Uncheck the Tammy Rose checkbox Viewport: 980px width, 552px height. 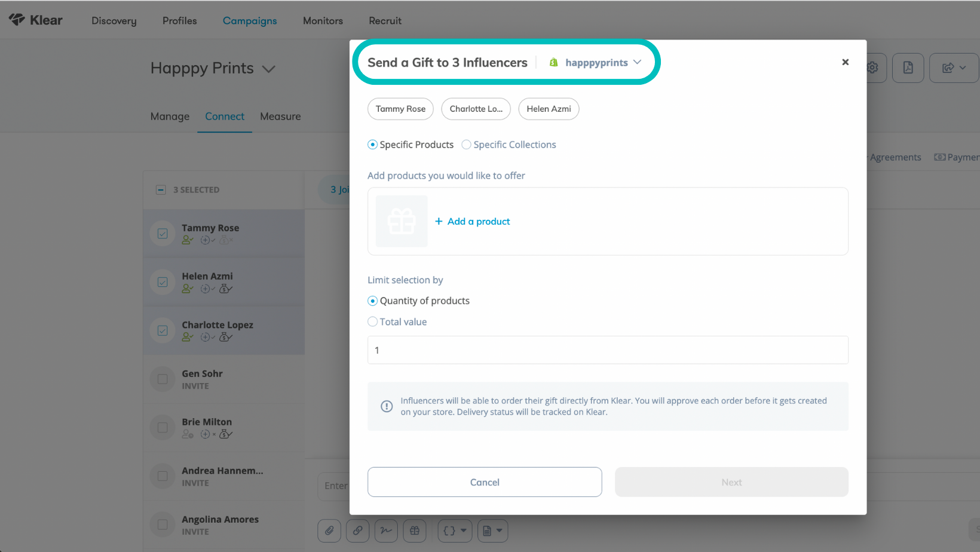click(x=163, y=234)
